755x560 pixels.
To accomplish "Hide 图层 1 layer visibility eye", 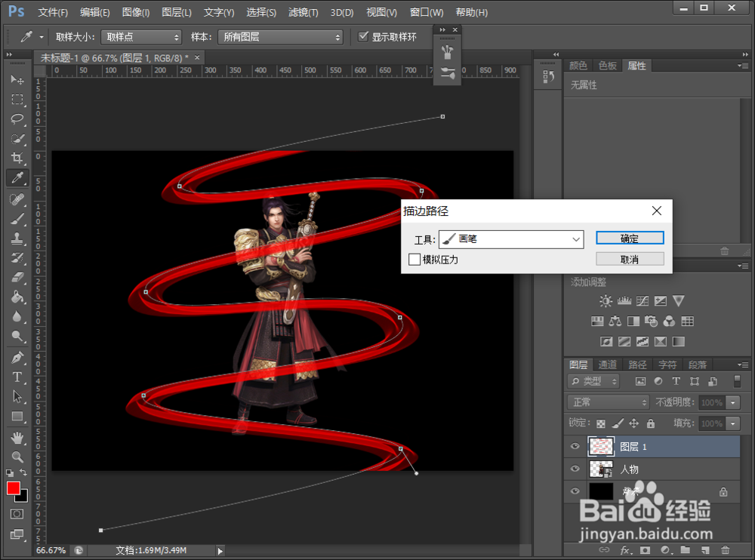I will (x=575, y=446).
